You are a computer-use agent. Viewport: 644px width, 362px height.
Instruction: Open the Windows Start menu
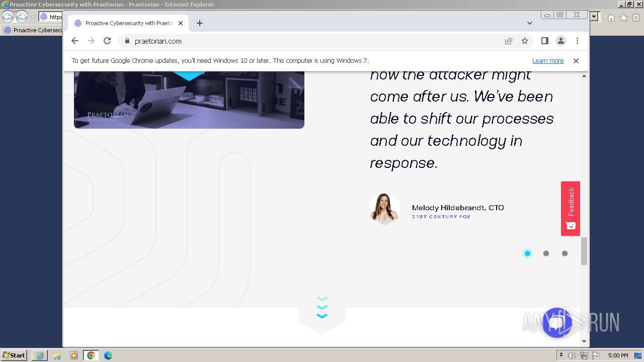tap(14, 355)
